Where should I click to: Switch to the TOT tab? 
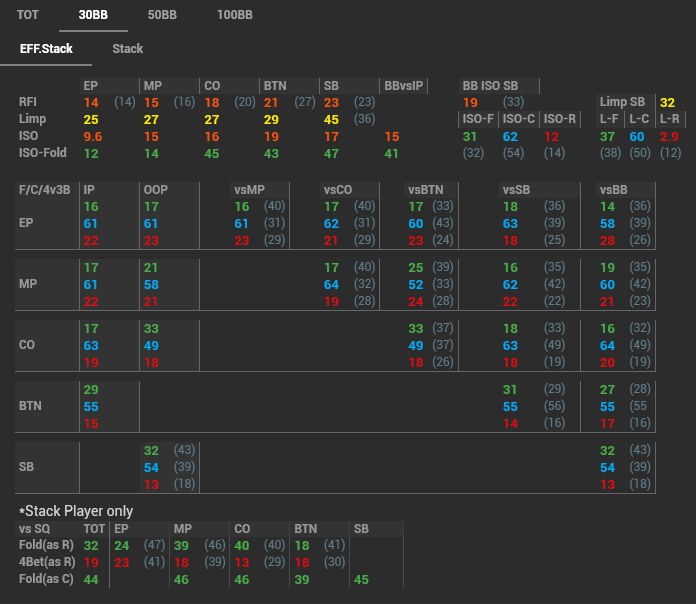click(28, 16)
